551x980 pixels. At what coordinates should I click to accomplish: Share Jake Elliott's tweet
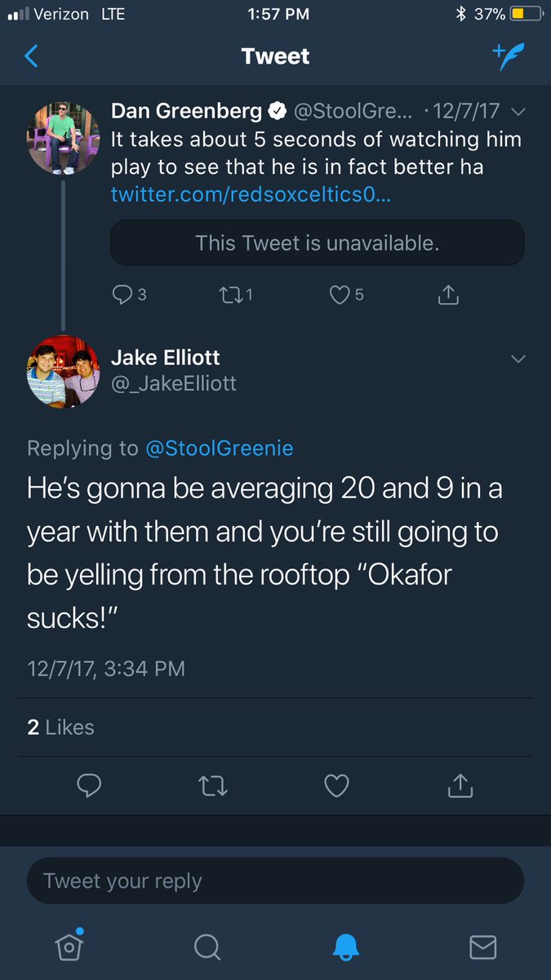[x=460, y=785]
